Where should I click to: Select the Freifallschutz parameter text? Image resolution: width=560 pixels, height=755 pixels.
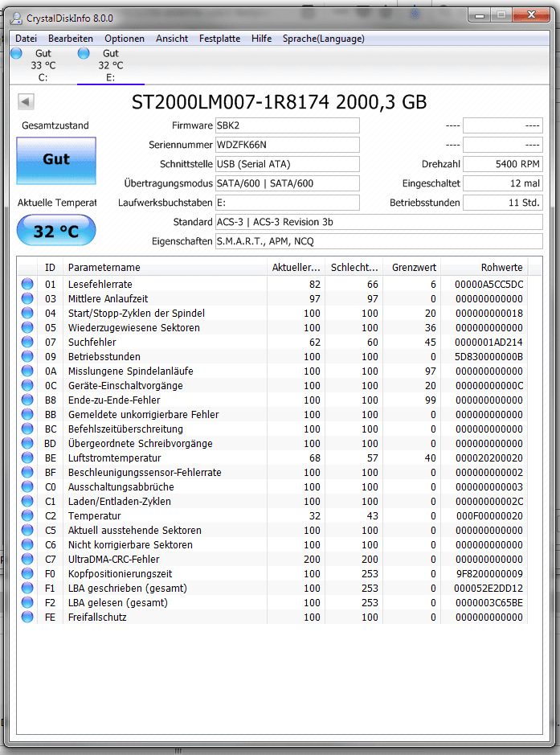coord(97,617)
